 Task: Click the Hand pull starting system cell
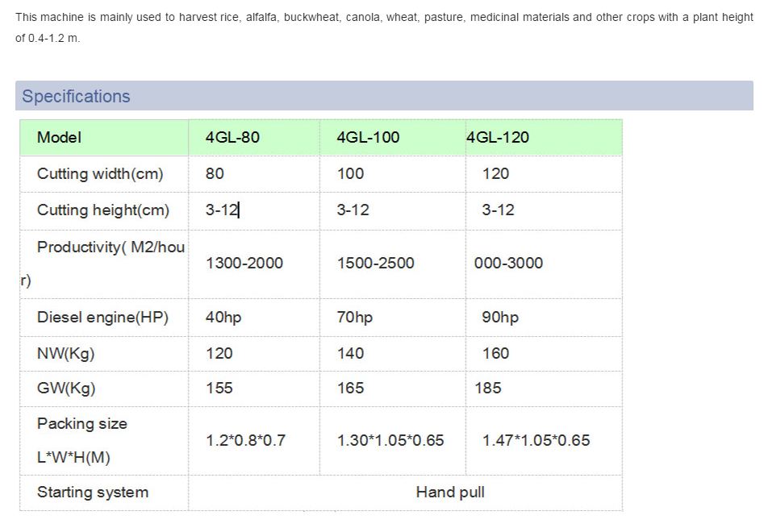click(x=450, y=493)
